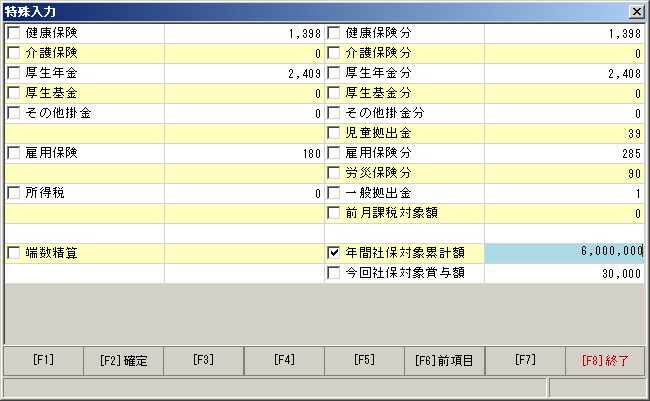
Task: Select the 雇用保険 amount 180
Action: pos(244,153)
